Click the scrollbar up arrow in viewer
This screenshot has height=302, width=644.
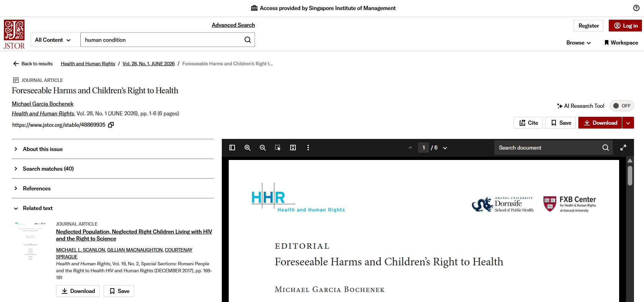point(630,161)
